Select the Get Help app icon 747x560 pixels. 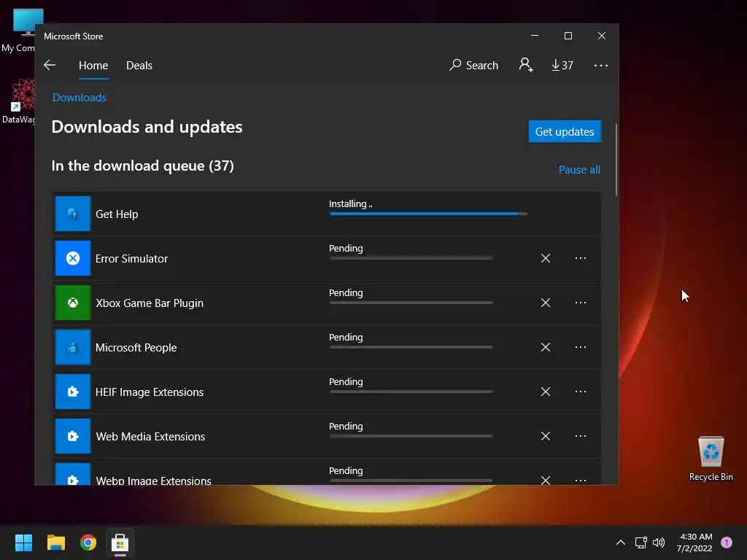click(73, 214)
